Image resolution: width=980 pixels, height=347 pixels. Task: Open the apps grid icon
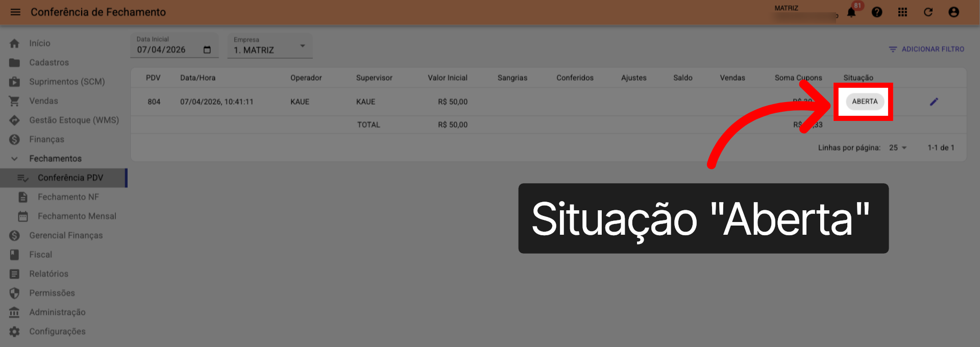(x=902, y=12)
